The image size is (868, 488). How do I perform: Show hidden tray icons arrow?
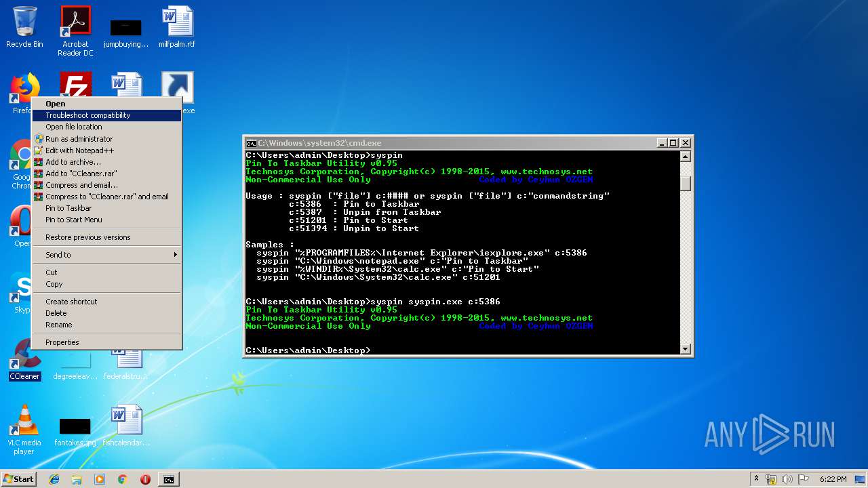pos(755,479)
